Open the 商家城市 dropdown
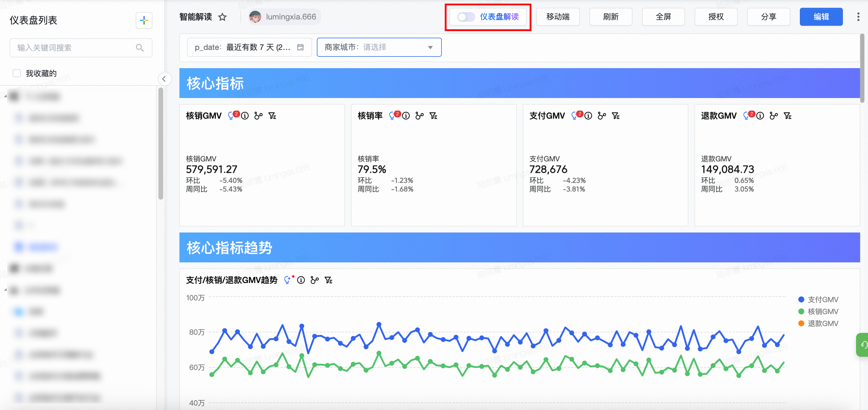868x410 pixels. (379, 48)
